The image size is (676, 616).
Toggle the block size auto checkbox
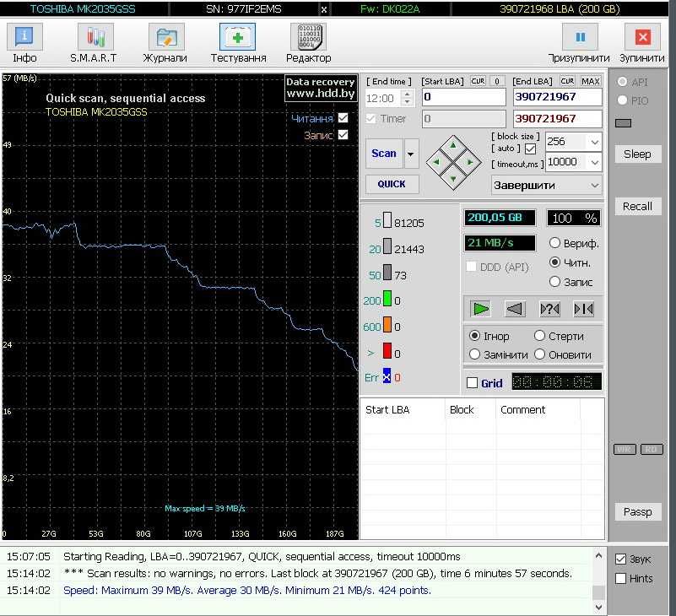530,149
